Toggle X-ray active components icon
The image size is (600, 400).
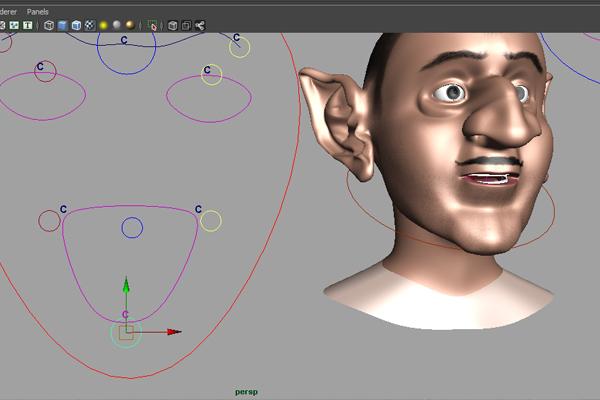coord(186,26)
